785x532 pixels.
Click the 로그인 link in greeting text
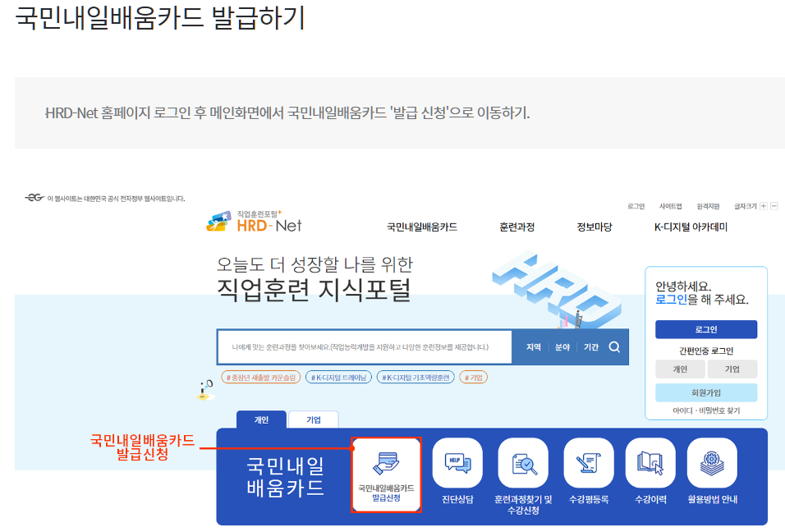tap(671, 300)
